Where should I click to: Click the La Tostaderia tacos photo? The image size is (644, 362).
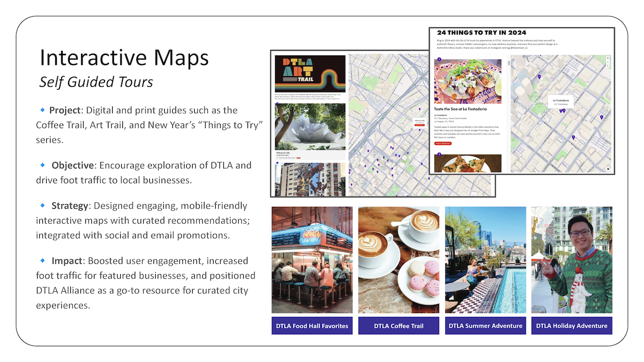(467, 81)
